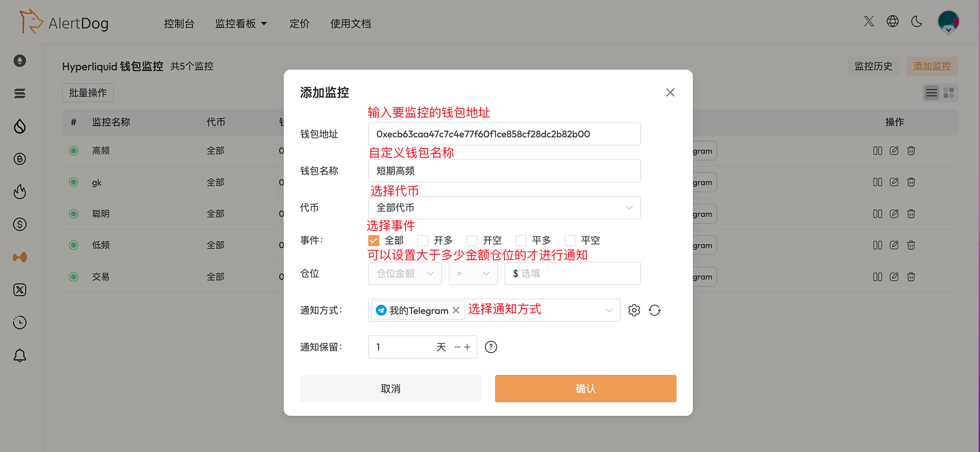The width and height of the screenshot is (980, 452).
Task: Decrease 通知保留 days with minus
Action: [x=458, y=347]
